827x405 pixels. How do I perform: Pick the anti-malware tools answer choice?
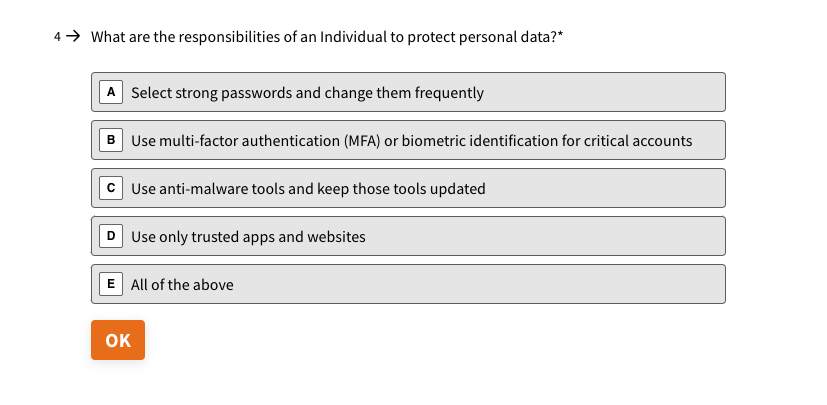pos(408,188)
